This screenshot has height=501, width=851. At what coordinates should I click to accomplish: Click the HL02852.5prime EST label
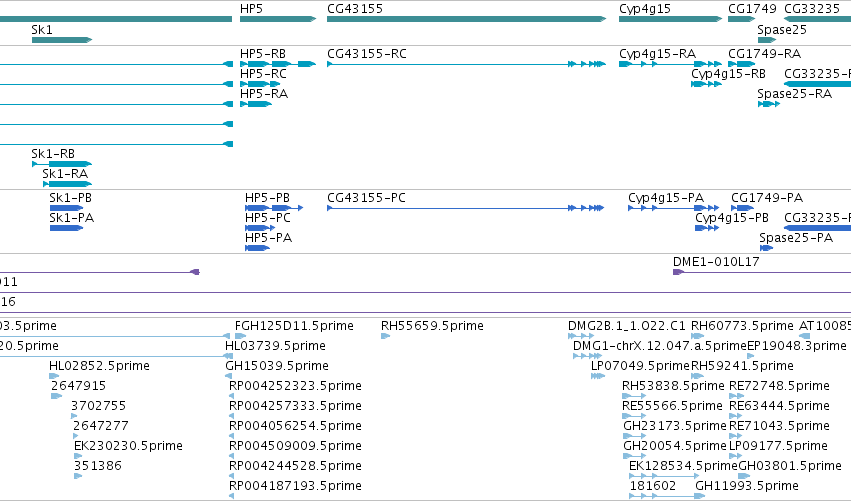coord(99,366)
